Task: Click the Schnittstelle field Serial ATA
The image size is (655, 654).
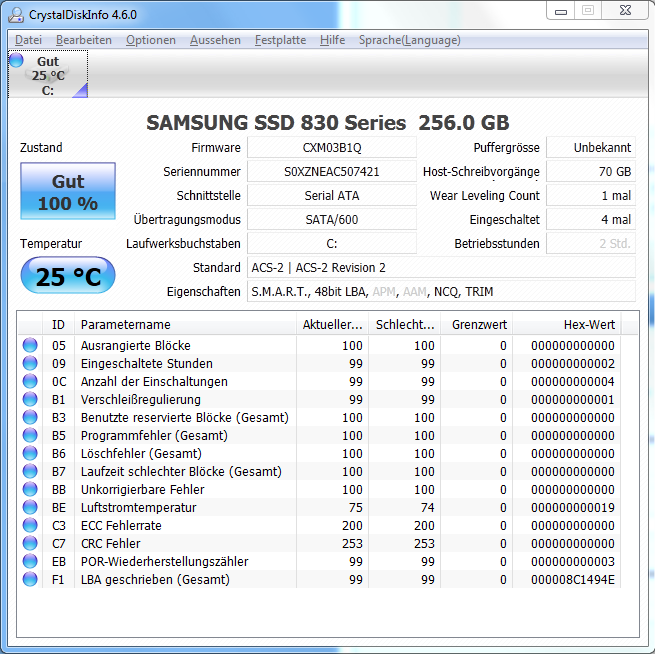Action: click(x=332, y=195)
